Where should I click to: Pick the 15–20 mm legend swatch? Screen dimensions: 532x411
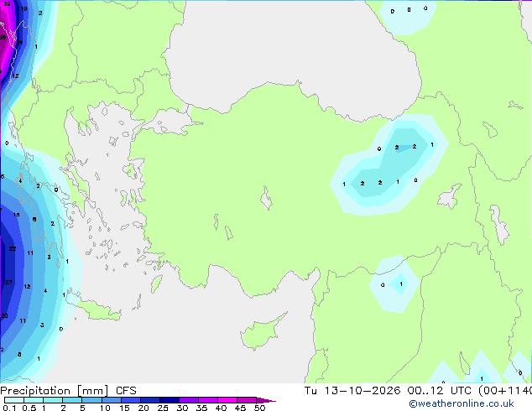click(x=130, y=400)
